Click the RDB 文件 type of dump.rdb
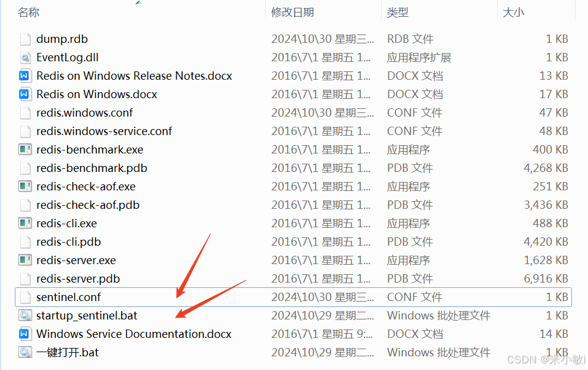The image size is (588, 370). tap(410, 39)
